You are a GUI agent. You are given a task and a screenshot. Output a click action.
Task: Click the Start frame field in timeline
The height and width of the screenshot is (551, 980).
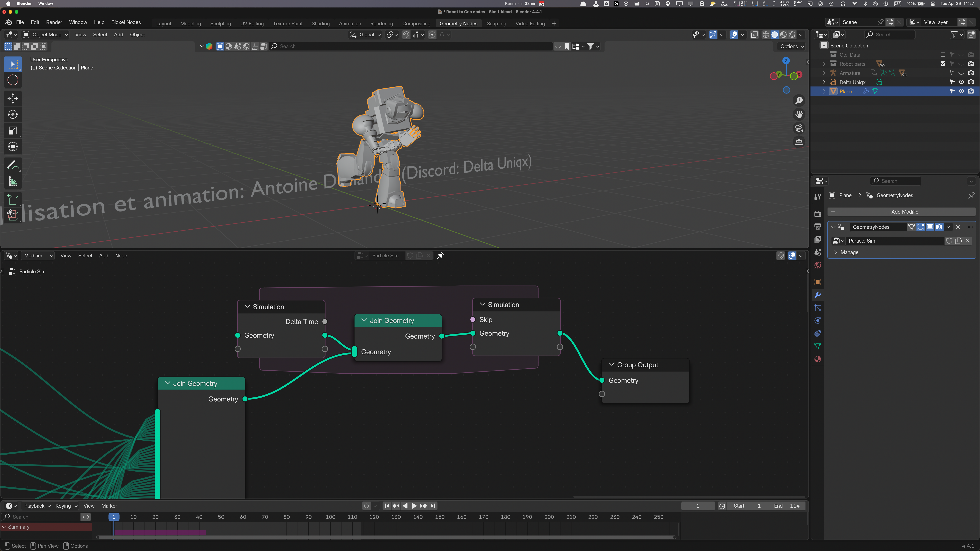(x=747, y=506)
